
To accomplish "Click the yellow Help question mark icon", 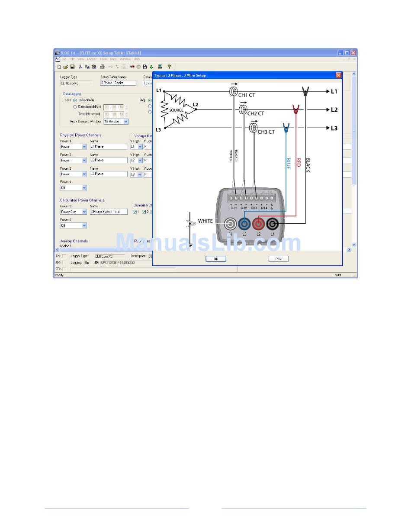I will (x=169, y=67).
